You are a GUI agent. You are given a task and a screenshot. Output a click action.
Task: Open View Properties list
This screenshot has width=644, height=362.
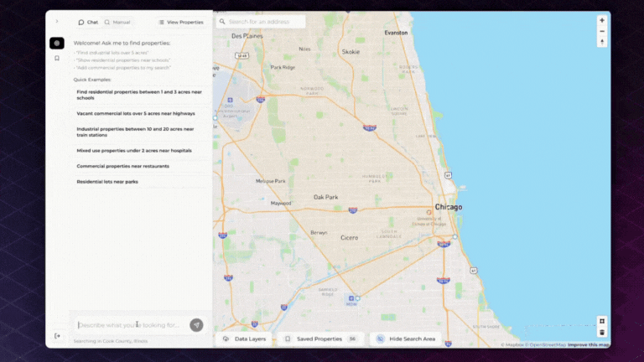pos(181,22)
